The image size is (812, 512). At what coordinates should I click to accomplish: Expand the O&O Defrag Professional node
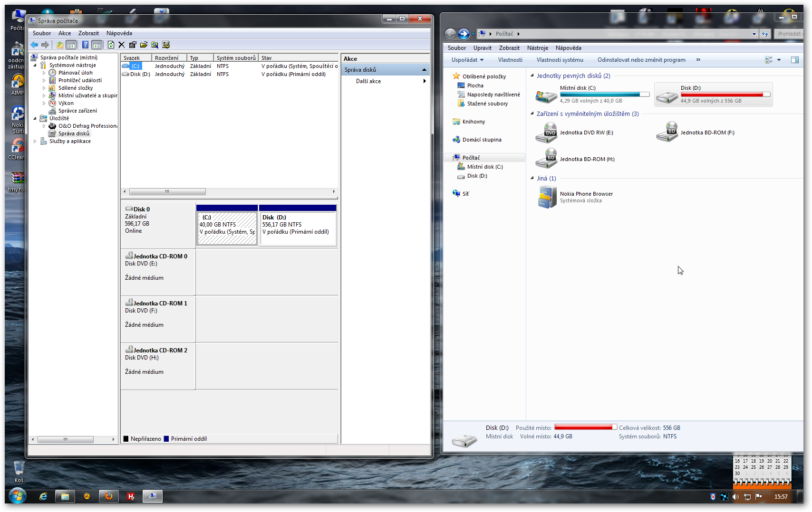44,126
